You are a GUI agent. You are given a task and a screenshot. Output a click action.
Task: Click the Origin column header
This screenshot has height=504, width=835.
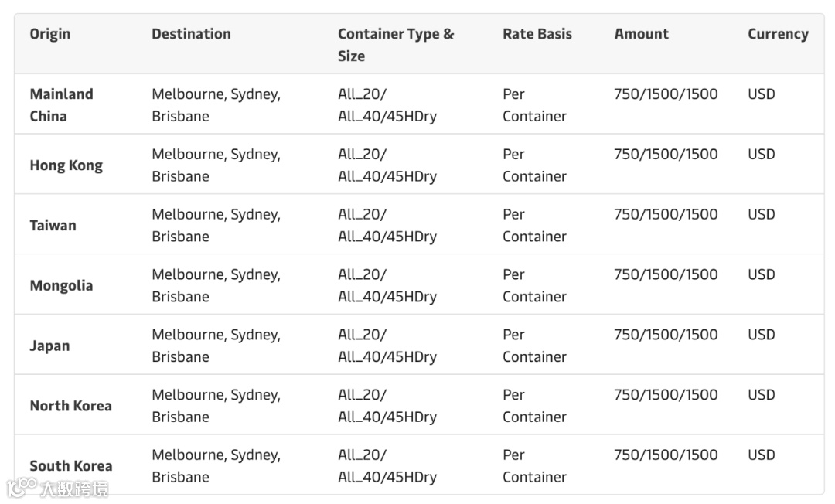pos(50,34)
